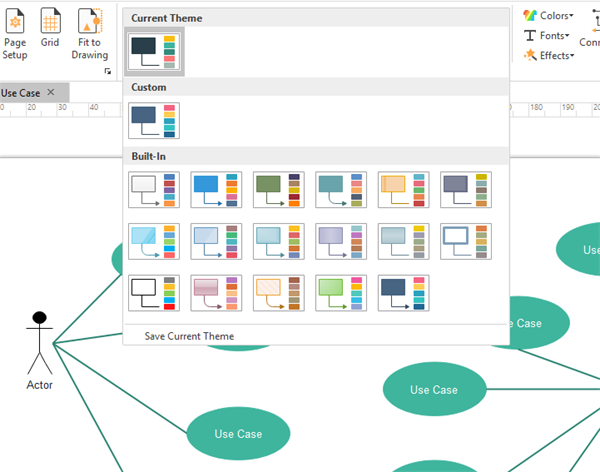This screenshot has width=600, height=472.
Task: Open the Page Setup dialog launcher arrow
Action: [108, 71]
